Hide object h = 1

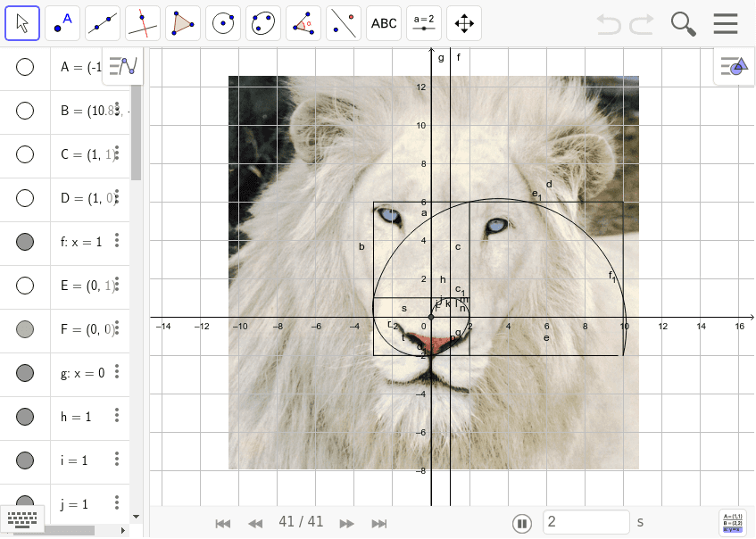(x=25, y=417)
